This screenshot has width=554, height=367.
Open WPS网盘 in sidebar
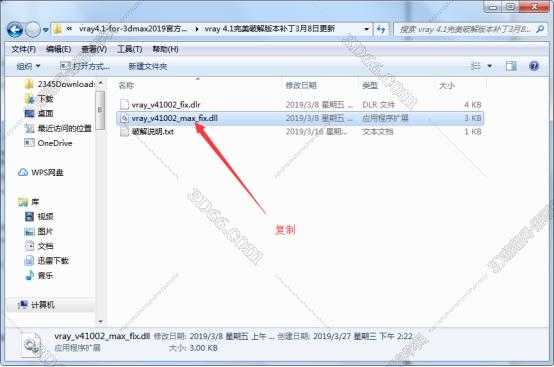47,172
